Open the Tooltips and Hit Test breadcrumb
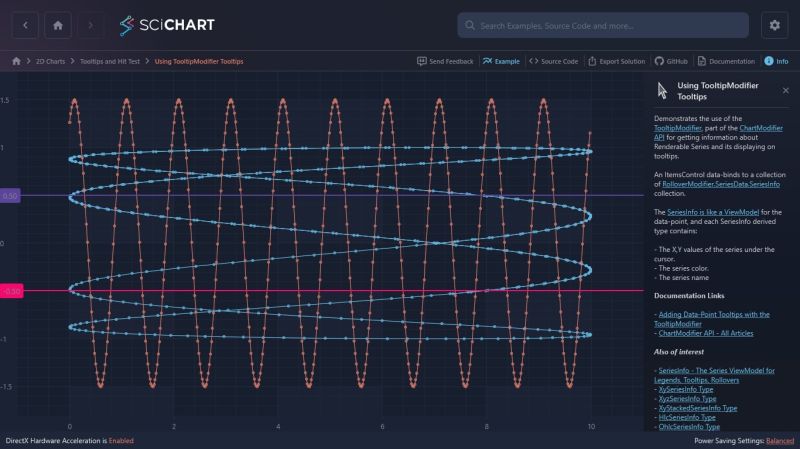The width and height of the screenshot is (800, 449). click(110, 61)
